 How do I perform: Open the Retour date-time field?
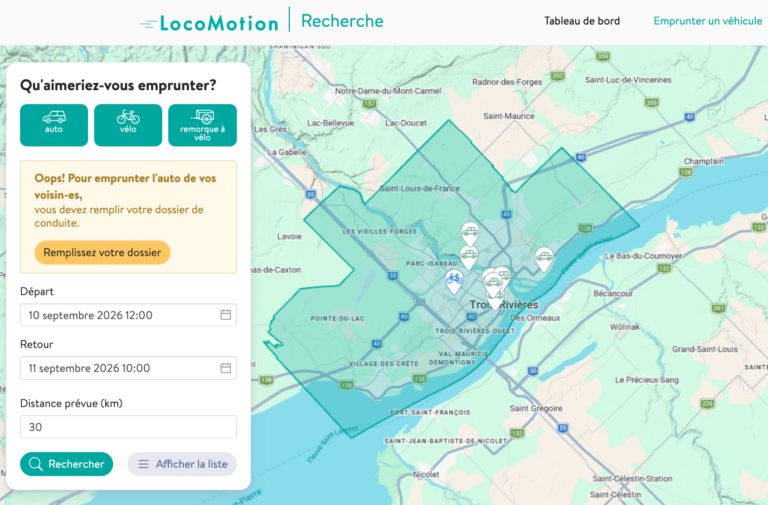tap(128, 368)
